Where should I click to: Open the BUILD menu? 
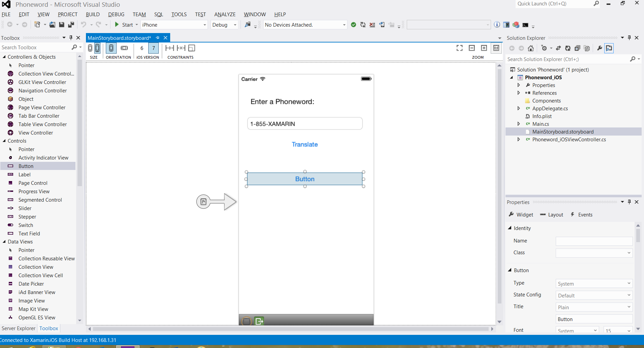[93, 14]
